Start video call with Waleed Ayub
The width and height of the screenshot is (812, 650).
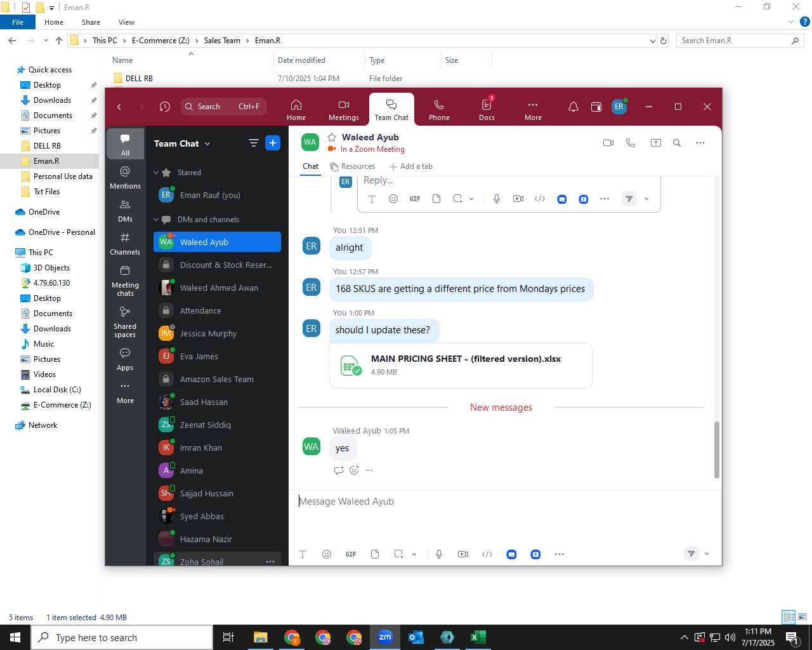608,143
